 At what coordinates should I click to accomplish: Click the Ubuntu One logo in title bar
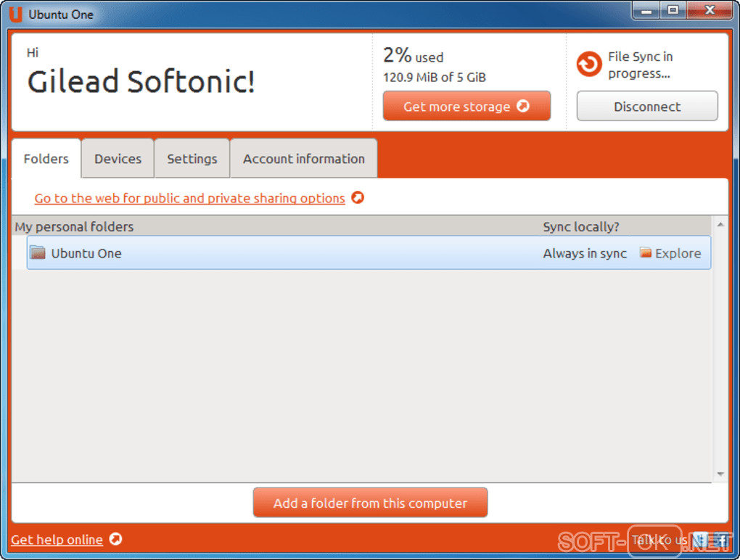pos(15,15)
